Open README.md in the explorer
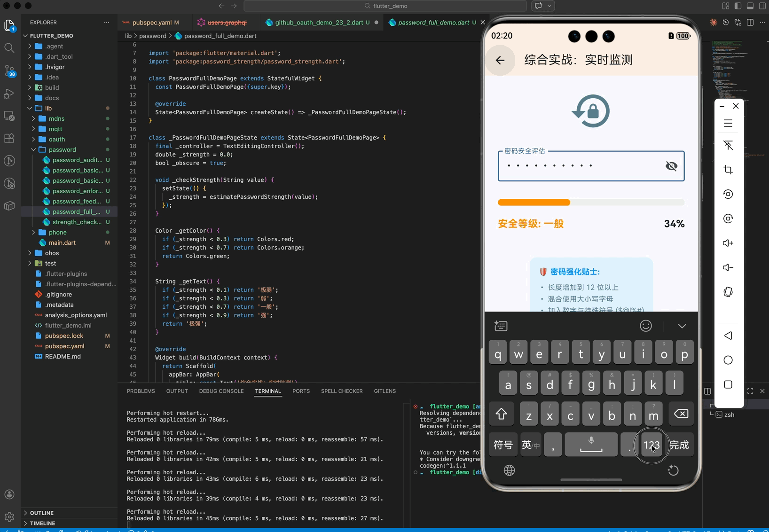Viewport: 769px width, 532px height. point(63,356)
